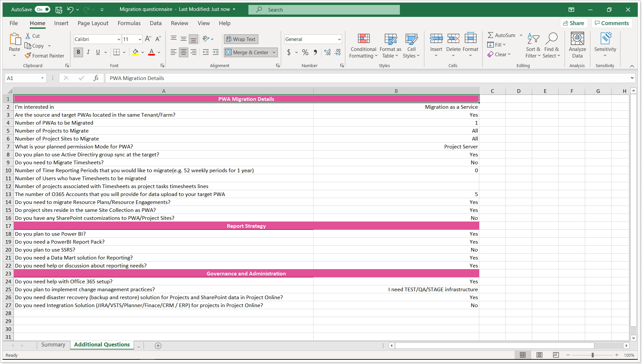This screenshot has width=642, height=364.
Task: Click the Increase Indent icon
Action: pos(216,52)
